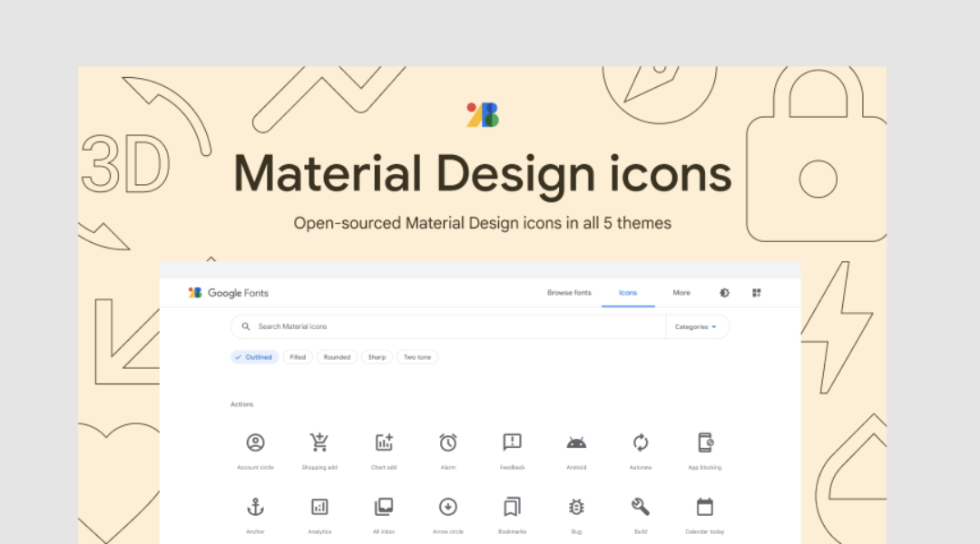The height and width of the screenshot is (544, 980).
Task: Enable the Two tone style chip
Action: (x=416, y=357)
